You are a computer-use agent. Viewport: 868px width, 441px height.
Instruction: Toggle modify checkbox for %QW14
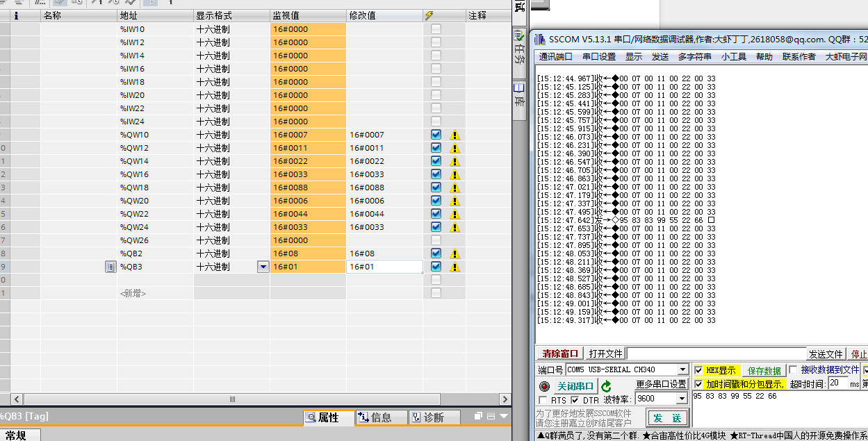[x=436, y=161]
